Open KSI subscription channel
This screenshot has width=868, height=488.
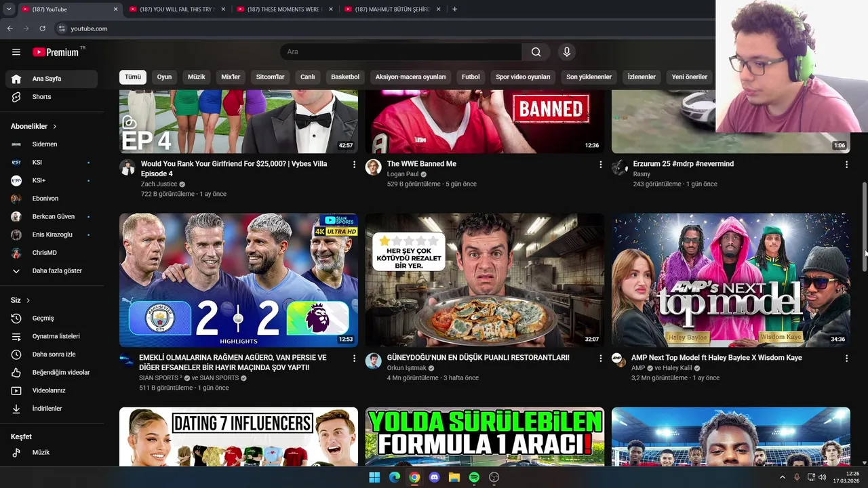(52, 163)
